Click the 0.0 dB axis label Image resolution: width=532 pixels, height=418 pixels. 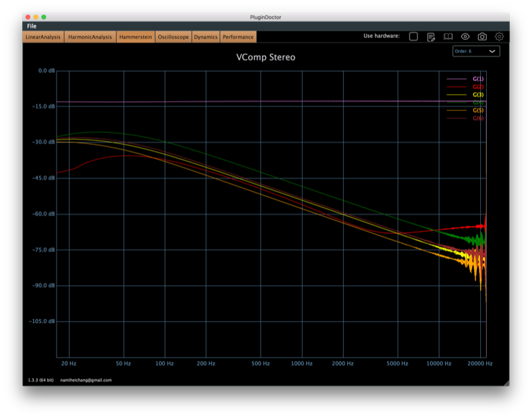tap(47, 70)
